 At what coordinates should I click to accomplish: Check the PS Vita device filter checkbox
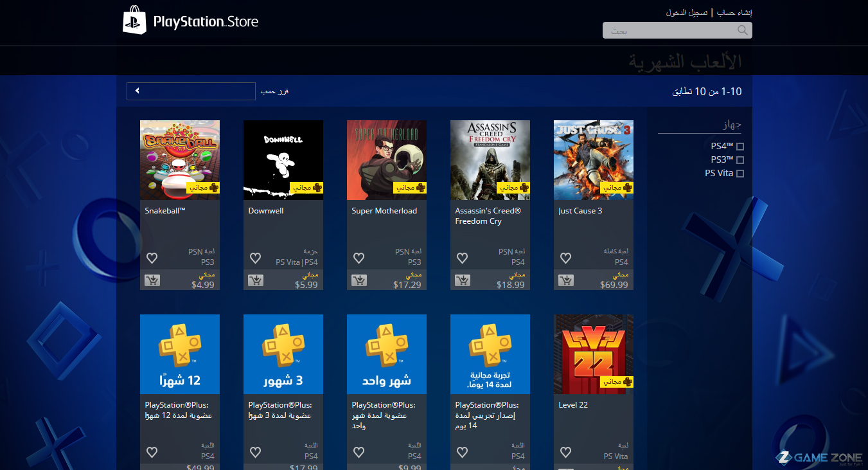click(740, 174)
